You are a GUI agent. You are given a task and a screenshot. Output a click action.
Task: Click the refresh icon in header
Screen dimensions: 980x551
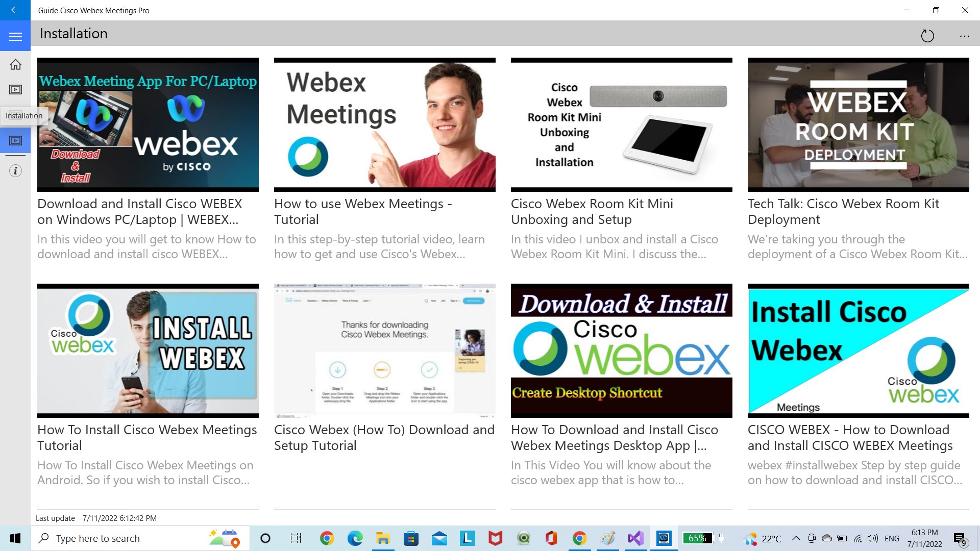point(927,36)
